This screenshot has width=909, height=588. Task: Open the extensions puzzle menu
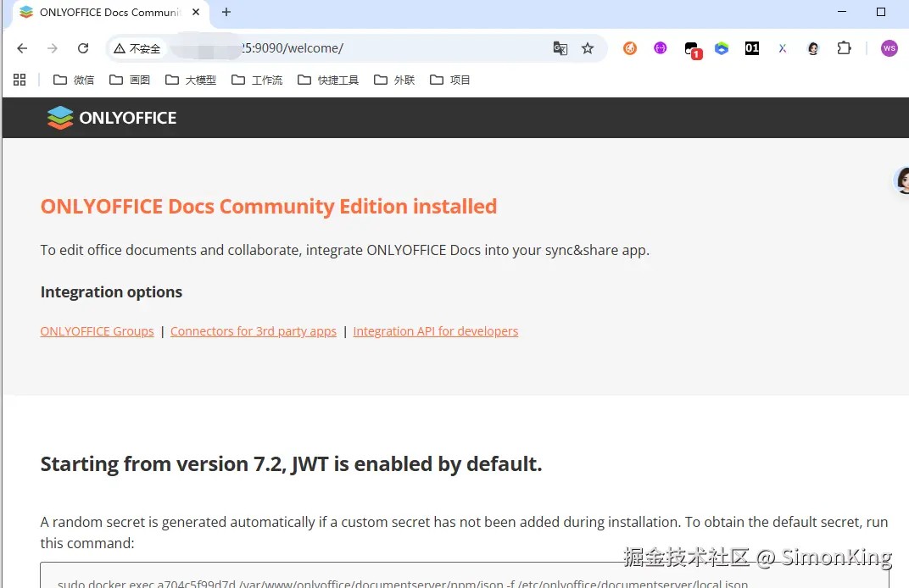click(x=844, y=48)
